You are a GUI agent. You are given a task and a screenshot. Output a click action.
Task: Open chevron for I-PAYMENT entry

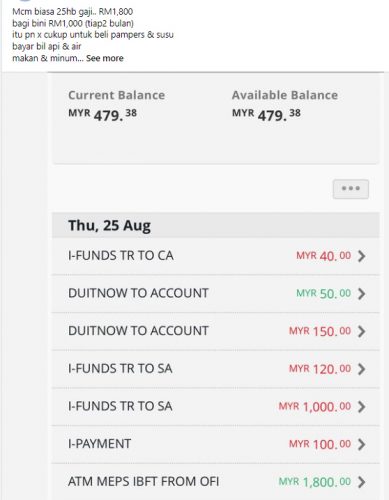pos(362,444)
